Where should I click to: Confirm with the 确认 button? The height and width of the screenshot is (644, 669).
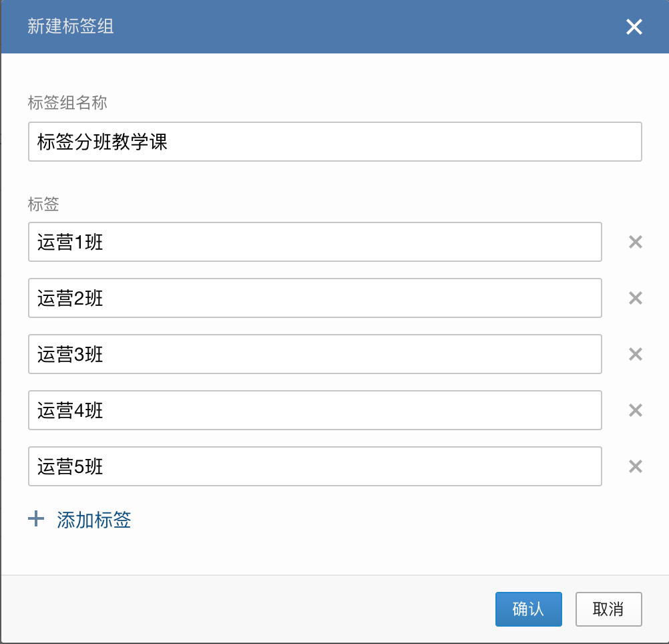pos(528,609)
